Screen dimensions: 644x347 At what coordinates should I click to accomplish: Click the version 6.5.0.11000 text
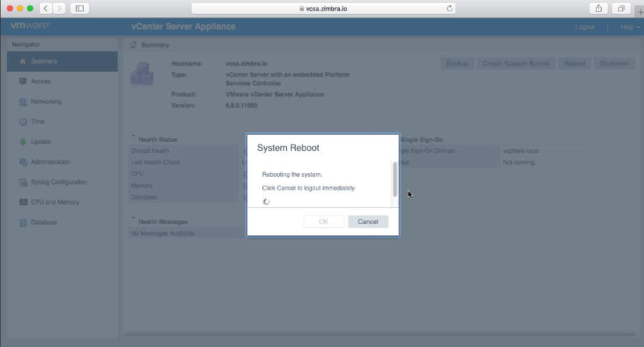pyautogui.click(x=242, y=106)
